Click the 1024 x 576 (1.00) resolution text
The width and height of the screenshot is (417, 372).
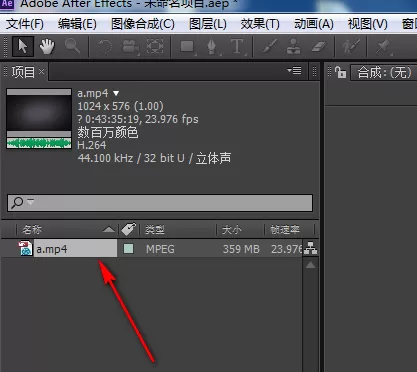[120, 106]
